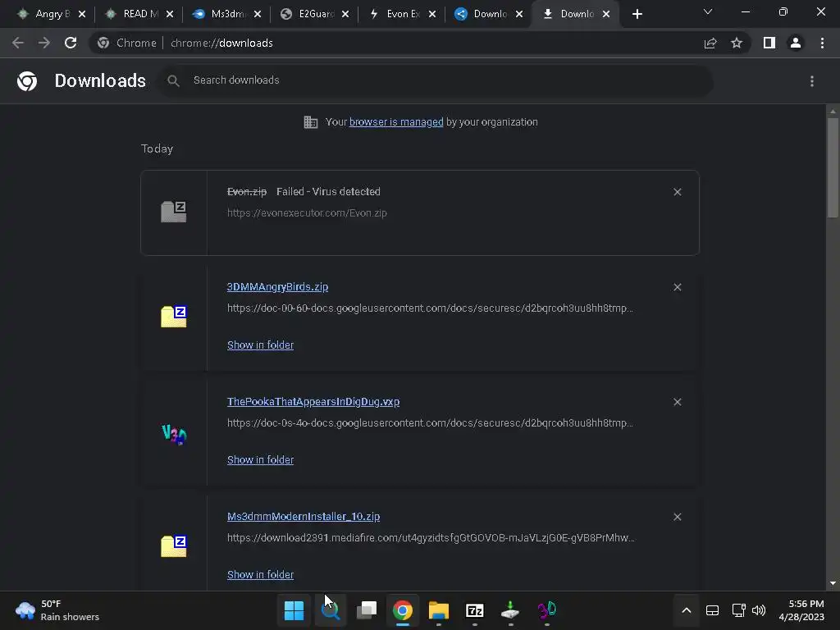
Task: Open taskbar Search
Action: click(x=330, y=610)
